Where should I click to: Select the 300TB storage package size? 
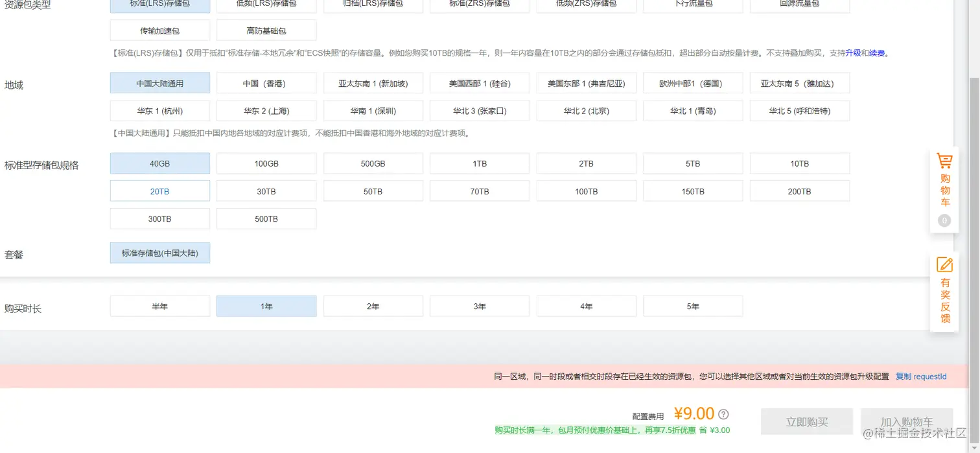pyautogui.click(x=160, y=219)
